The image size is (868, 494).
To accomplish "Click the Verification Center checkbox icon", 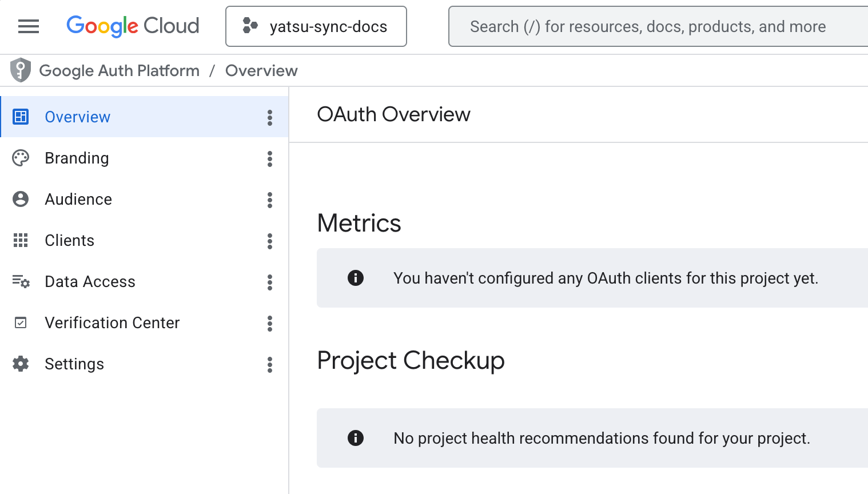I will 21,323.
